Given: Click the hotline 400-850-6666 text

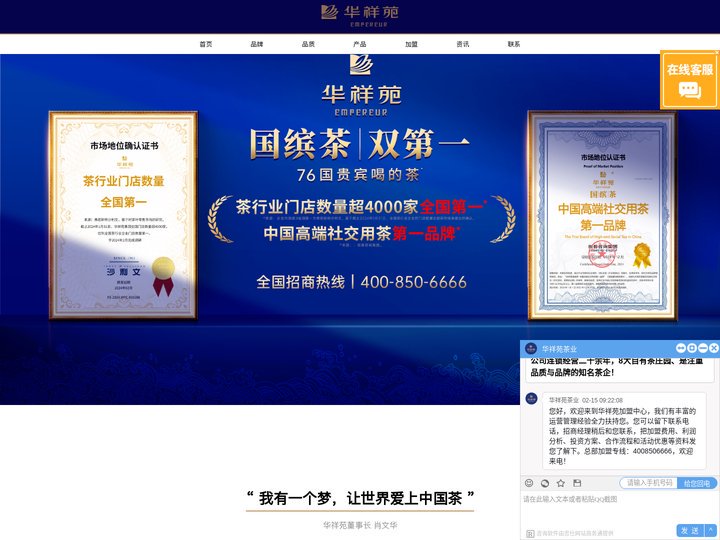Looking at the screenshot, I should (413, 282).
